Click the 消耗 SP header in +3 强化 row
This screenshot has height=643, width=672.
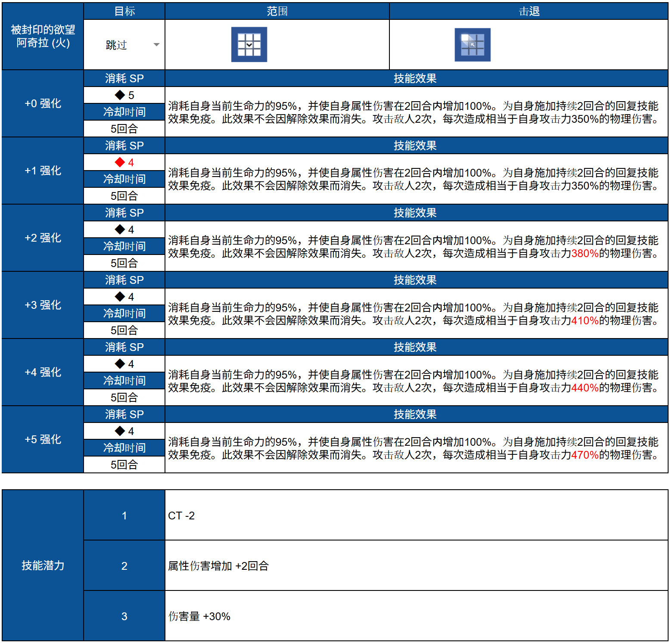click(124, 280)
